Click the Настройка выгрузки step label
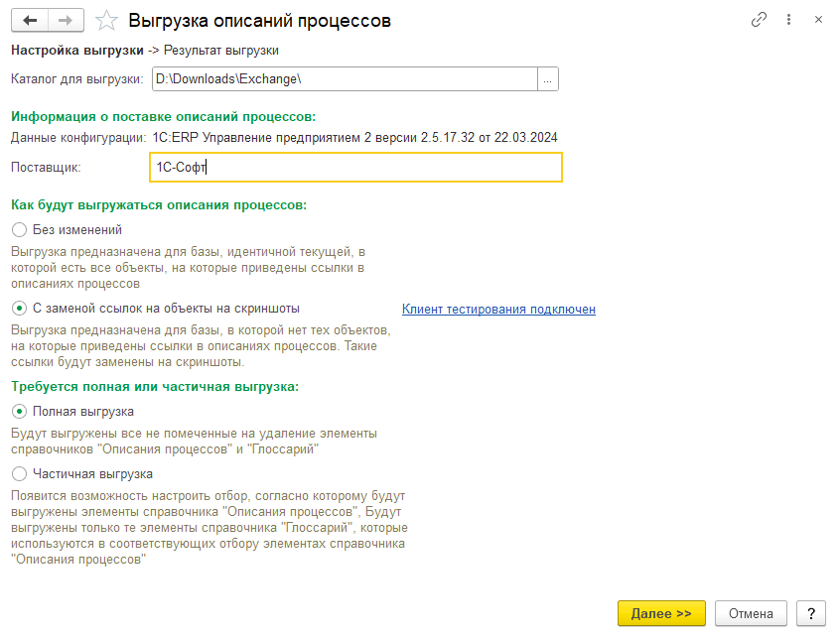The image size is (840, 638). tap(77, 51)
